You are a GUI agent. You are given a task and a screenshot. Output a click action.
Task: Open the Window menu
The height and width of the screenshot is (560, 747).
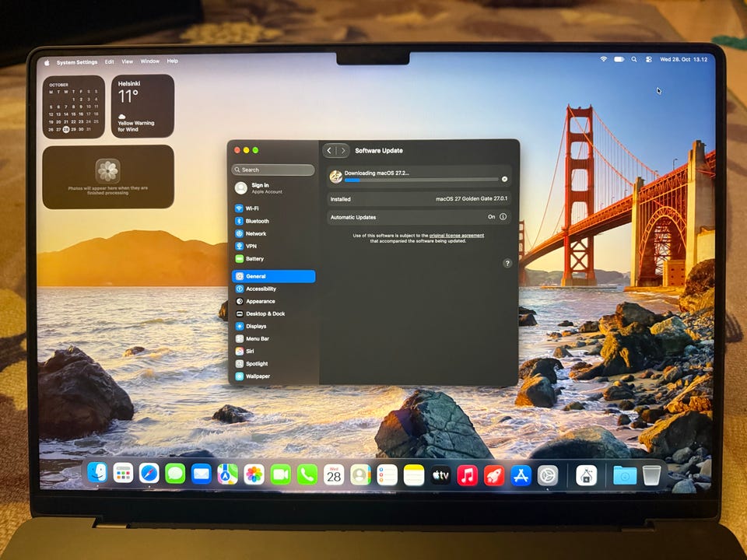tap(149, 61)
